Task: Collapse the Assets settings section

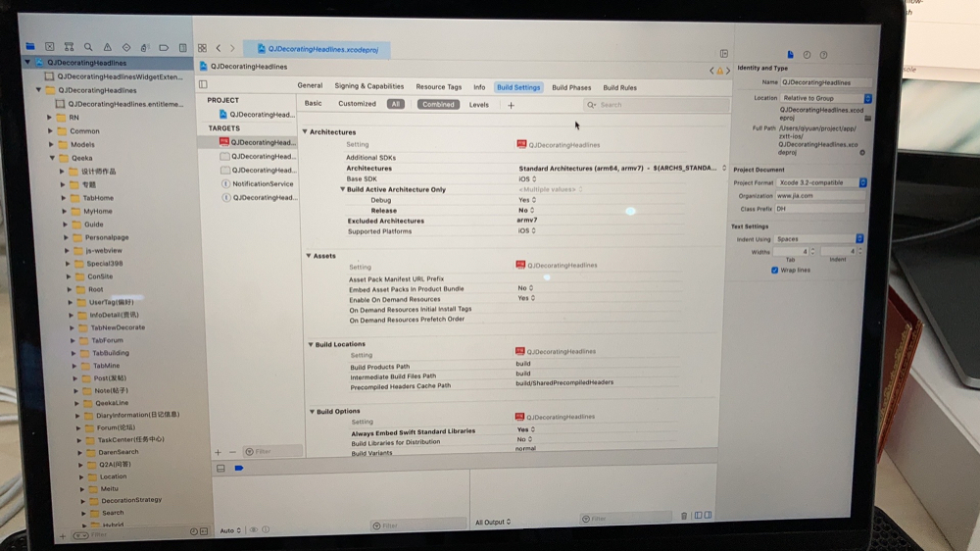Action: coord(308,256)
